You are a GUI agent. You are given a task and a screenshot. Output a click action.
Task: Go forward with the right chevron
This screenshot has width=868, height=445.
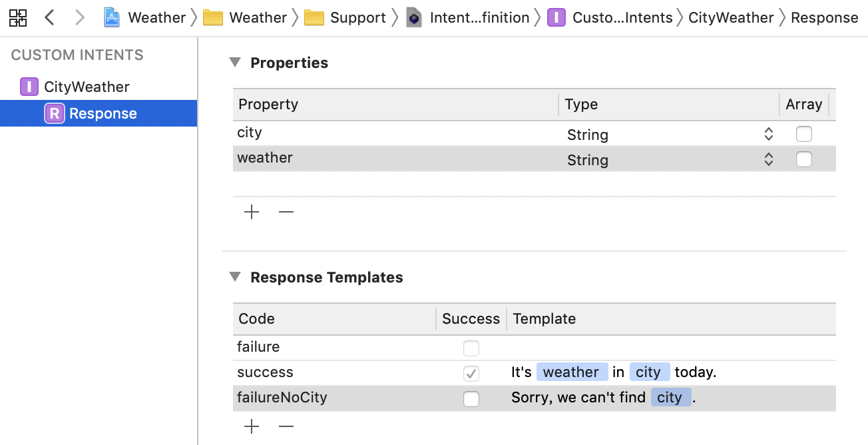click(80, 18)
